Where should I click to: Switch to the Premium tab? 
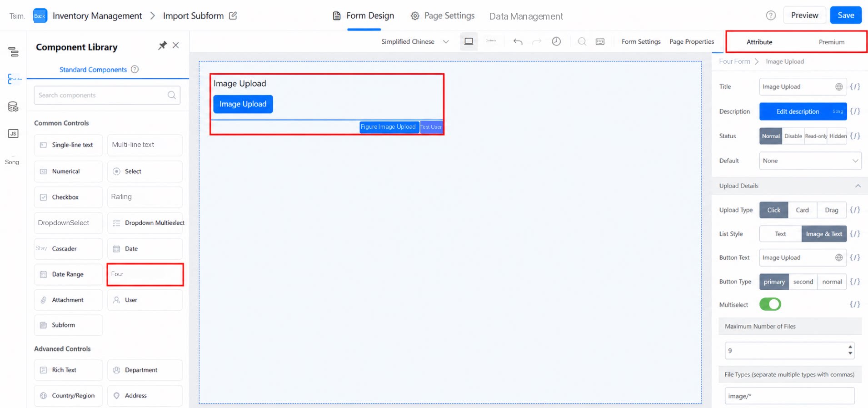[x=831, y=42]
